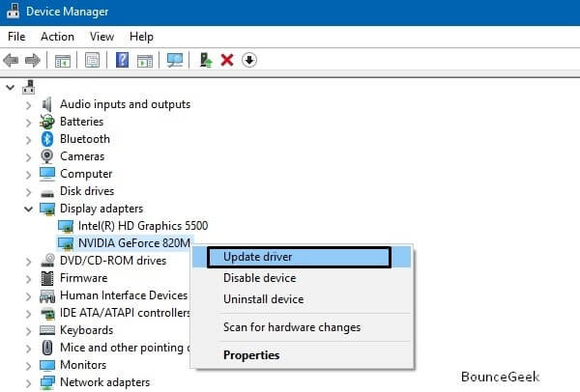Image resolution: width=580 pixels, height=392 pixels.
Task: Click the Scan for hardware changes monitor icon
Action: coord(175,60)
